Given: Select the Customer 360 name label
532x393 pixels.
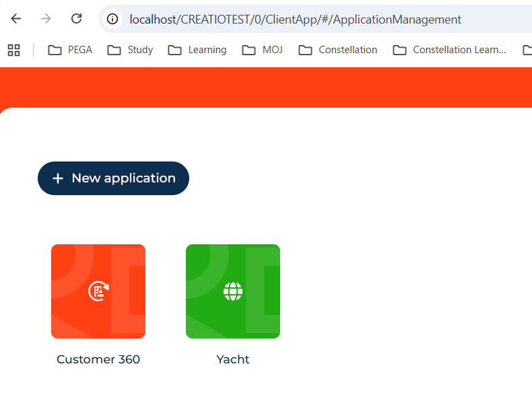Looking at the screenshot, I should 98,359.
